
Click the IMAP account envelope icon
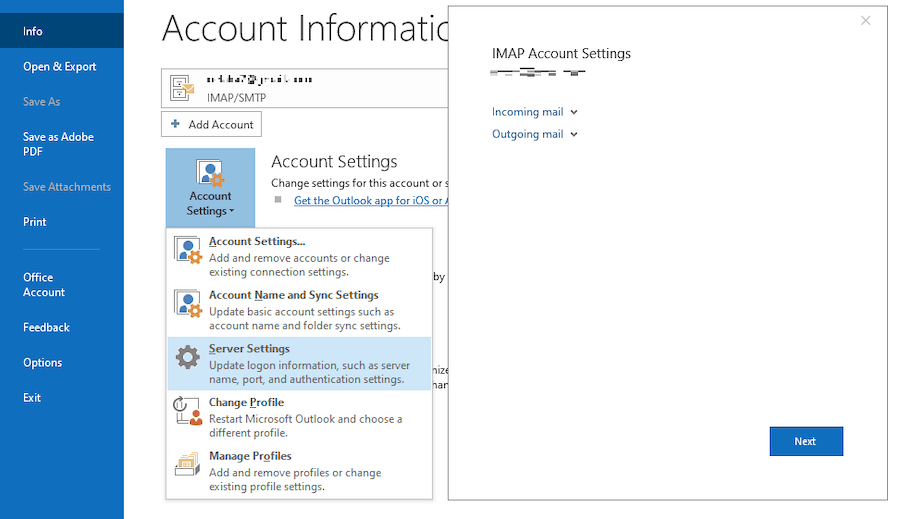tap(182, 88)
